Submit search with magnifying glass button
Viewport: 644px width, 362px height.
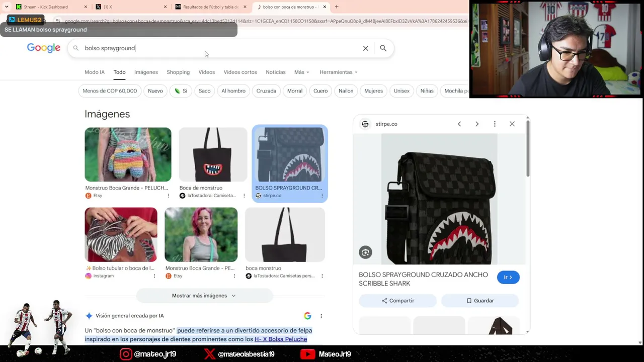tap(383, 48)
